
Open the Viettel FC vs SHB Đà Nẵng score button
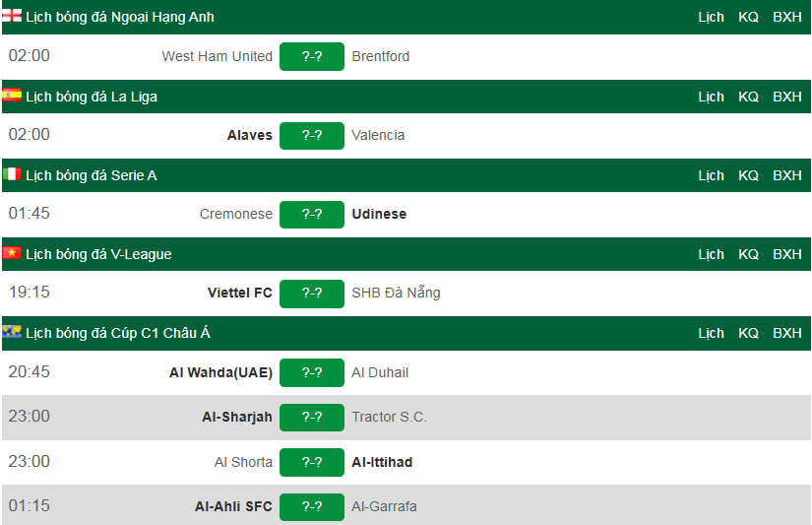312,293
